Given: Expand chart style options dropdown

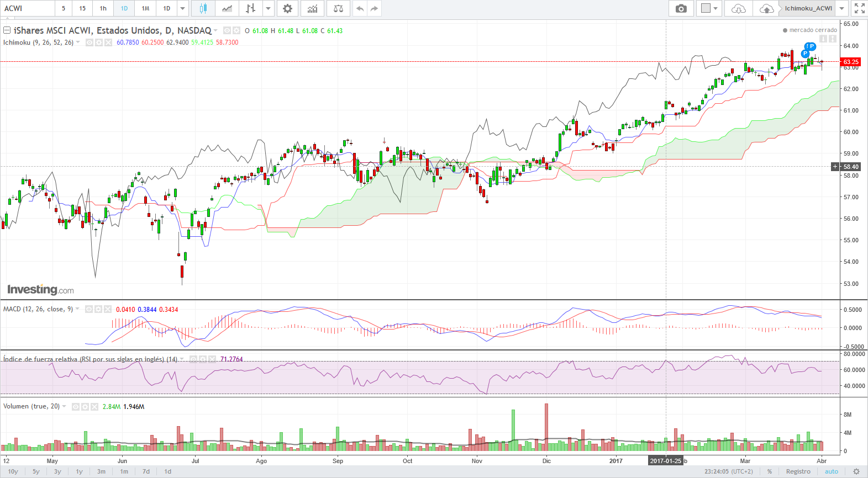Looking at the screenshot, I should click(269, 8).
